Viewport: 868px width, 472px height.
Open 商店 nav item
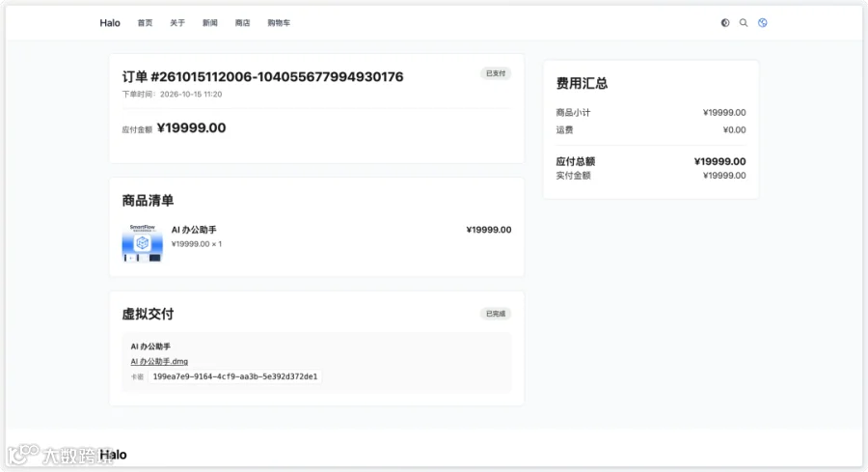click(x=242, y=23)
